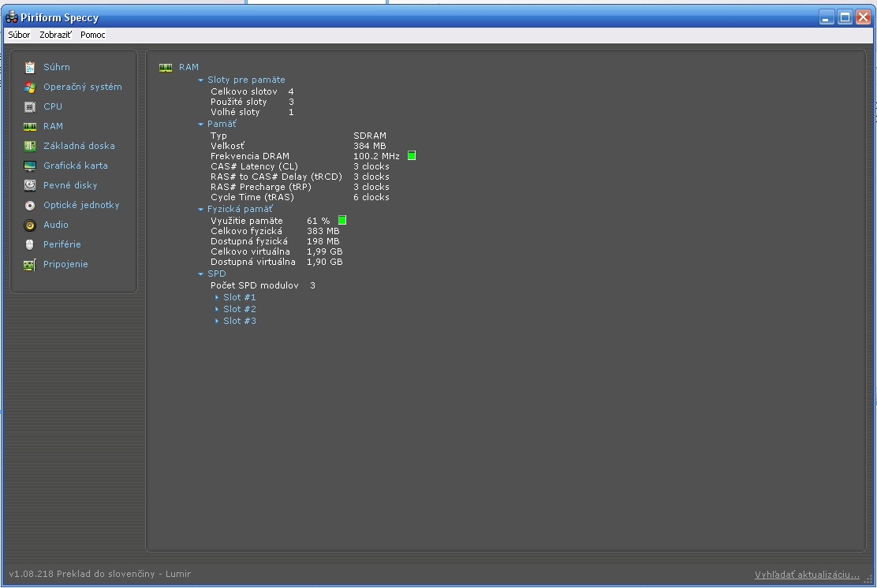The width and height of the screenshot is (877, 588).
Task: Click green indicator next to Frekvencia DRAM
Action: pyautogui.click(x=412, y=156)
